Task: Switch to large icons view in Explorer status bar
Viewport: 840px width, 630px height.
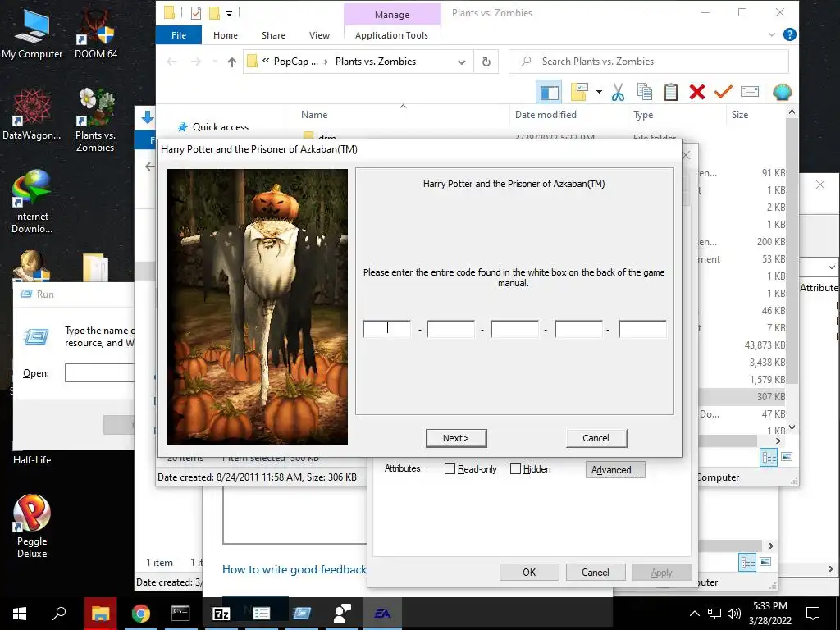Action: pos(787,457)
